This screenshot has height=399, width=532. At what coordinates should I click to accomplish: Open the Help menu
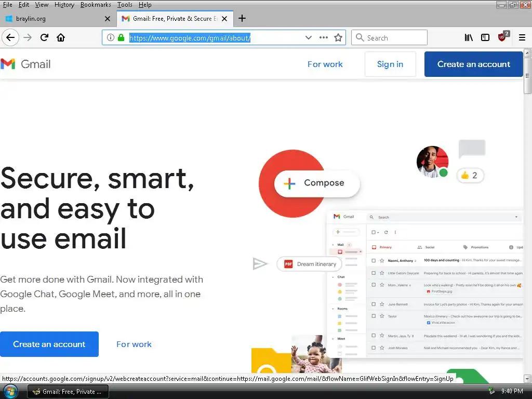click(145, 5)
